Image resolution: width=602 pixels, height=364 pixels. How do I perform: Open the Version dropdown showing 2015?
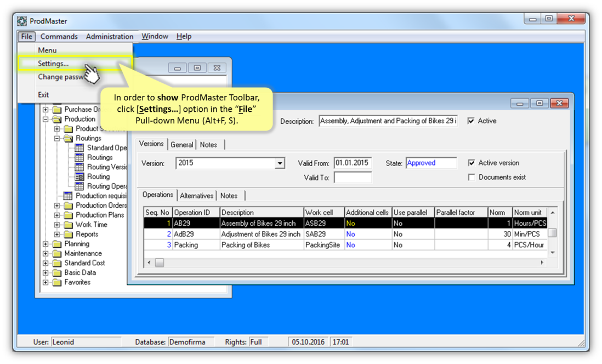280,163
